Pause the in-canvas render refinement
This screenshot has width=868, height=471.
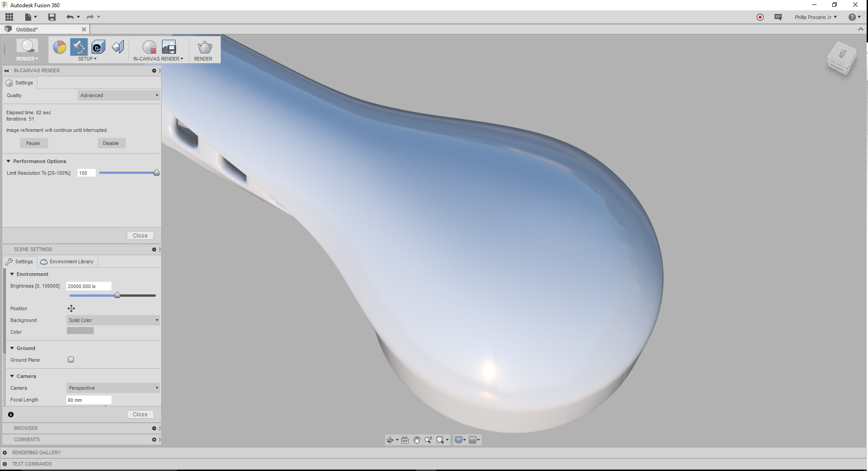[33, 143]
